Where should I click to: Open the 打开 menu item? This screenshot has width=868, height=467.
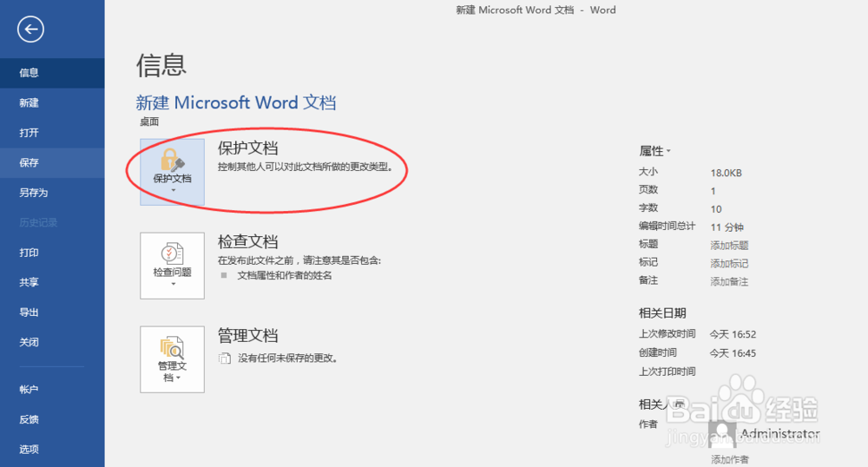[x=52, y=133]
